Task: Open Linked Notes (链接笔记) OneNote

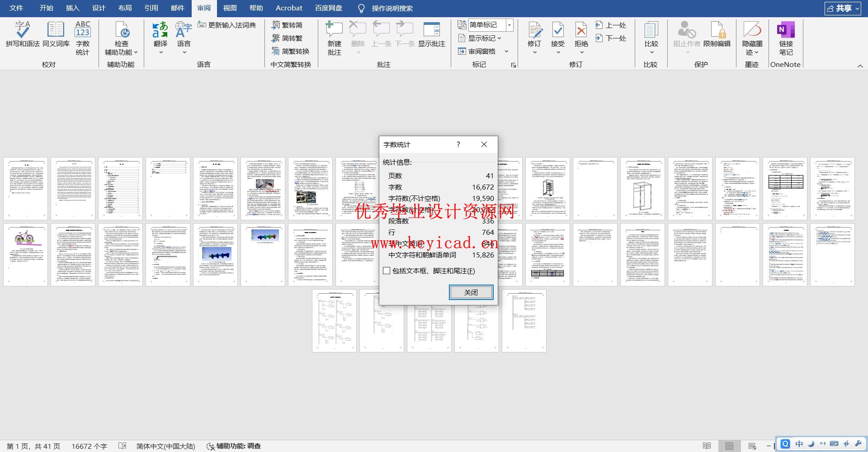Action: (x=786, y=38)
